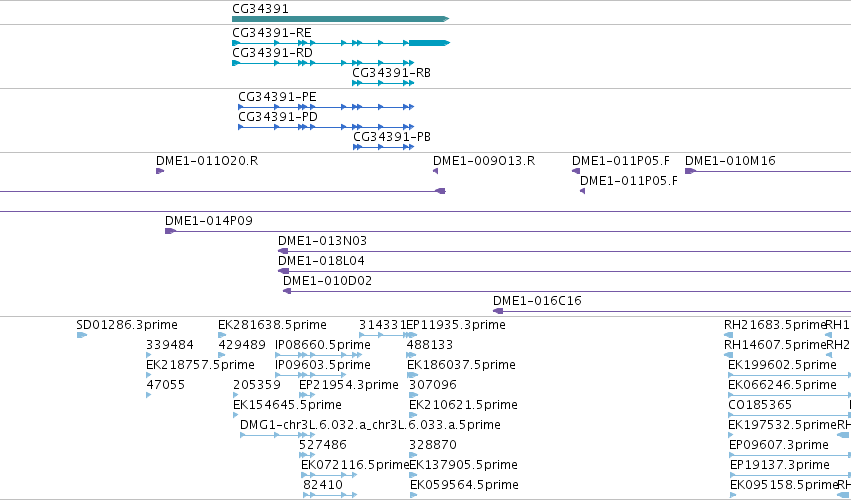Click the CG34391-PD protein label

(278, 117)
